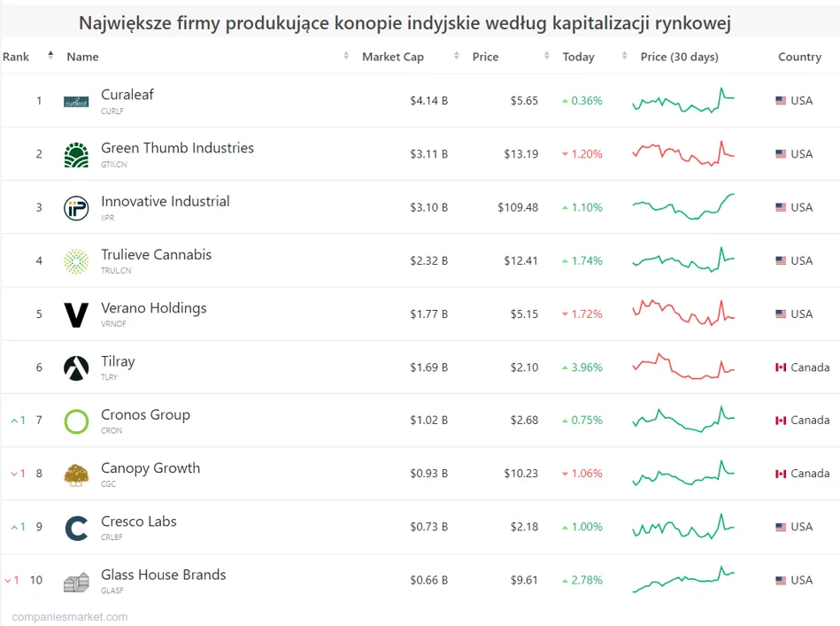Sort by Name using the sort arrows

click(346, 57)
